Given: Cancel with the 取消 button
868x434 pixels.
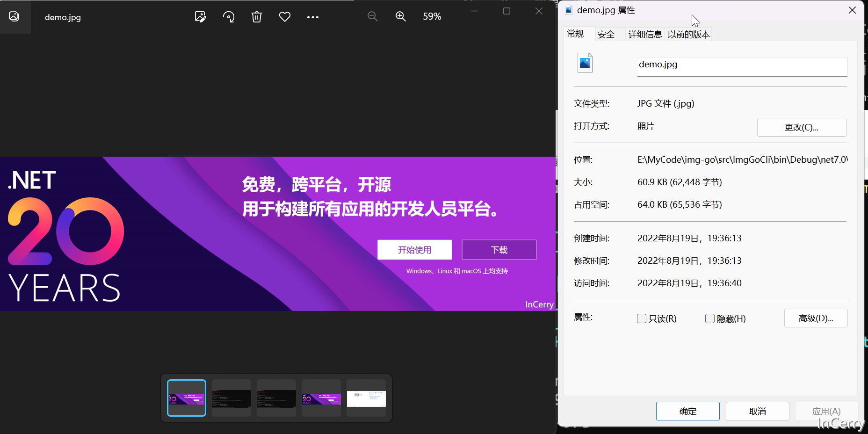Looking at the screenshot, I should pyautogui.click(x=757, y=411).
